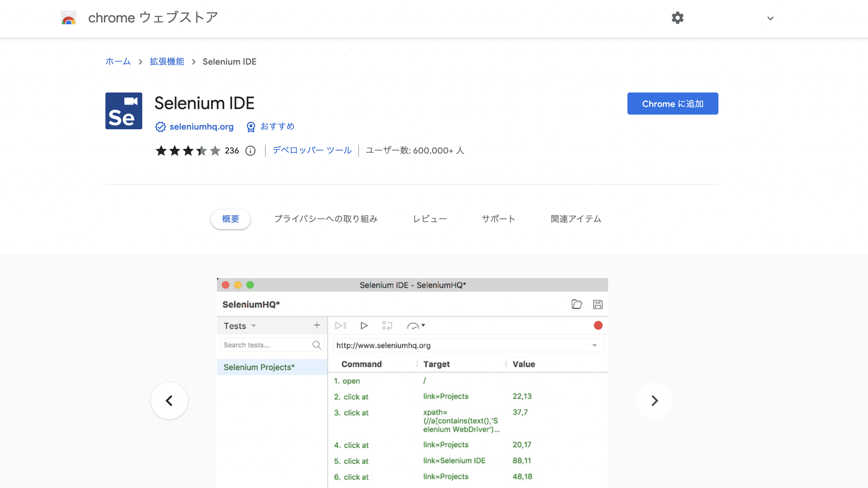Open the base URL dropdown arrow
Viewport: 868px width, 488px height.
click(594, 346)
